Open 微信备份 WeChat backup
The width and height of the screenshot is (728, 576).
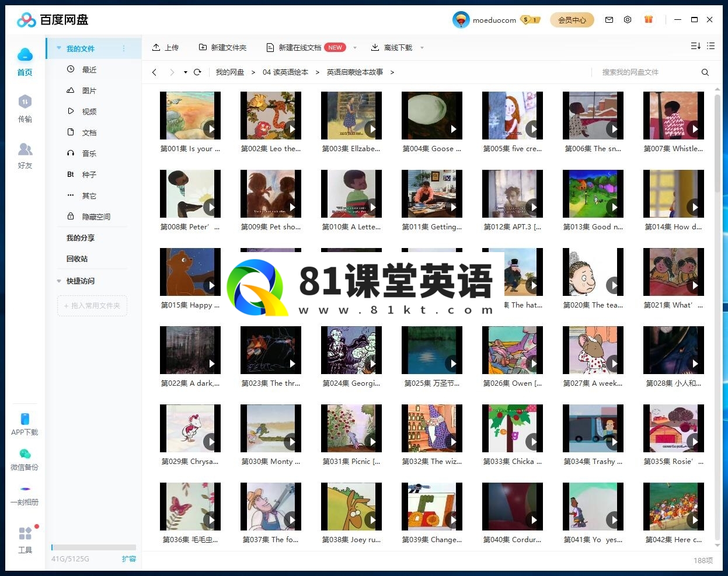(x=25, y=459)
